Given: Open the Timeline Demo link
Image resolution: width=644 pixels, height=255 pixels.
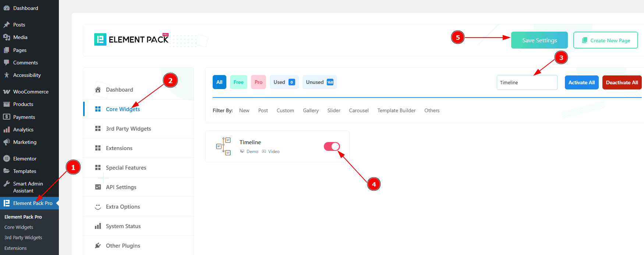Looking at the screenshot, I should (x=249, y=152).
